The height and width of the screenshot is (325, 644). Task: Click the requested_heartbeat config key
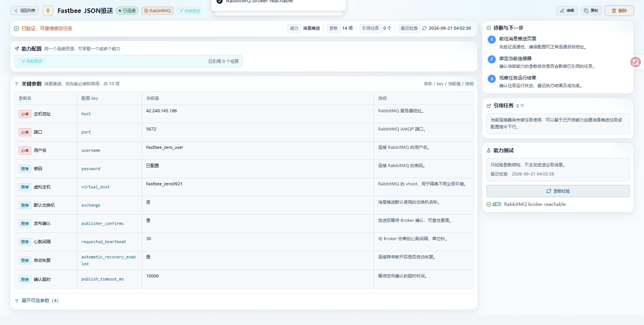(x=104, y=242)
